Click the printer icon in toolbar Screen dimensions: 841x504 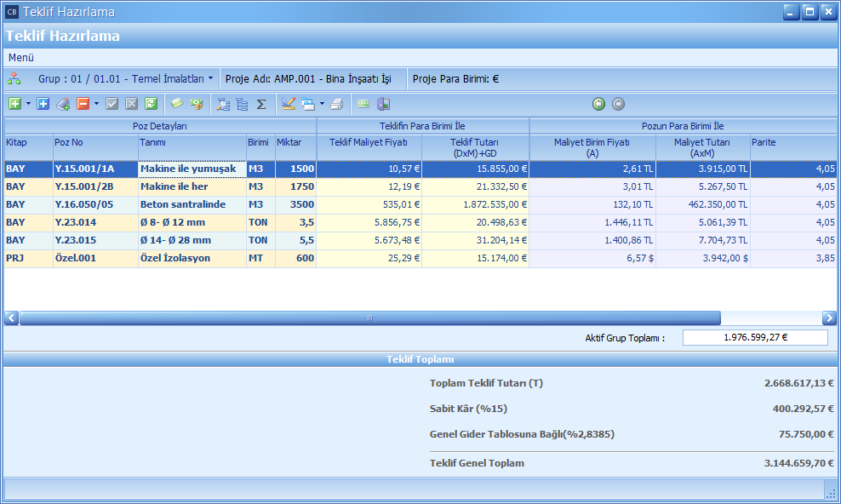pos(336,104)
